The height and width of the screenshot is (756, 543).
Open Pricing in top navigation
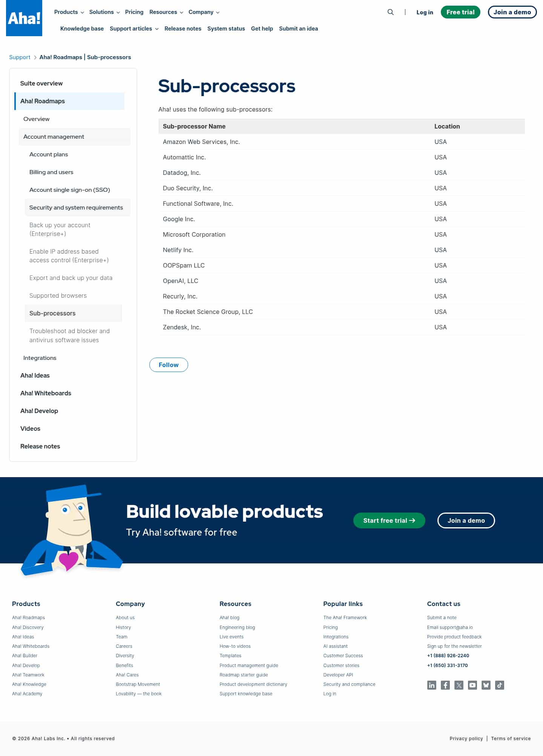coord(134,12)
